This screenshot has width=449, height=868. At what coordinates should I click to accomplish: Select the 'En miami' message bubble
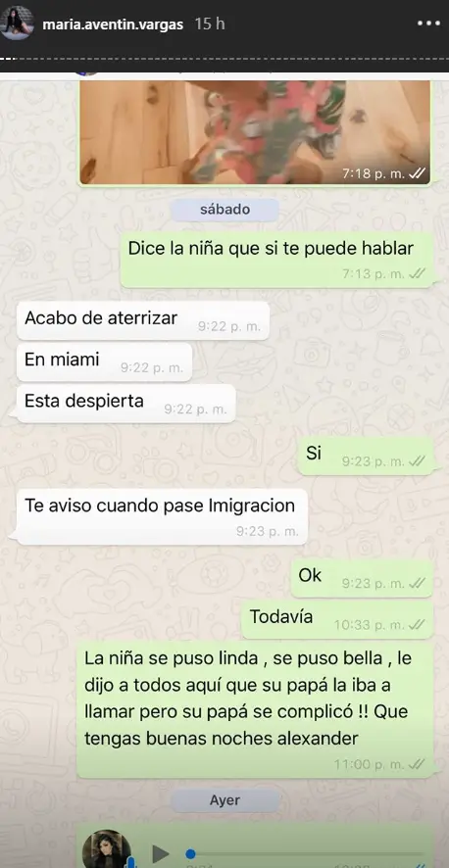pos(104,362)
